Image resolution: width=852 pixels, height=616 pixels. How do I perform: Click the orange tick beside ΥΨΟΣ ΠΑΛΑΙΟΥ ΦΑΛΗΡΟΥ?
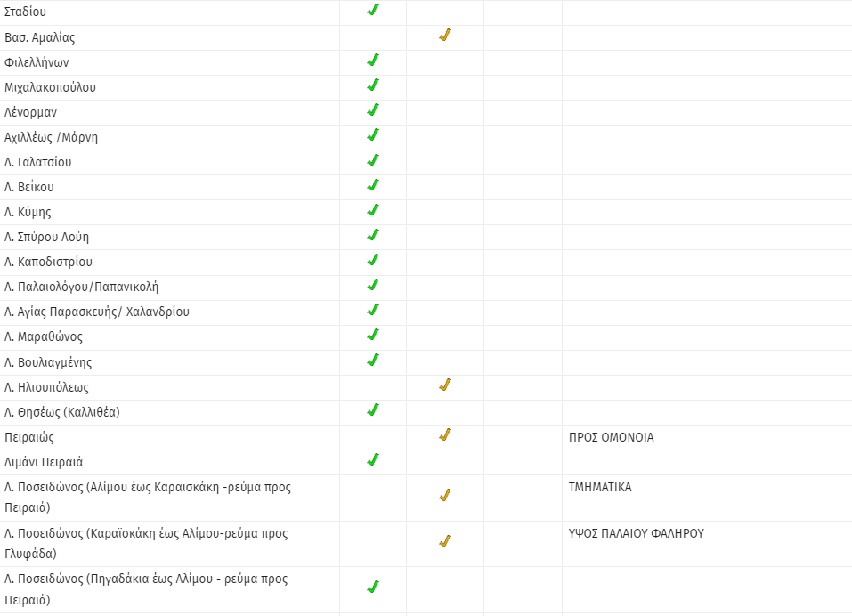click(444, 541)
